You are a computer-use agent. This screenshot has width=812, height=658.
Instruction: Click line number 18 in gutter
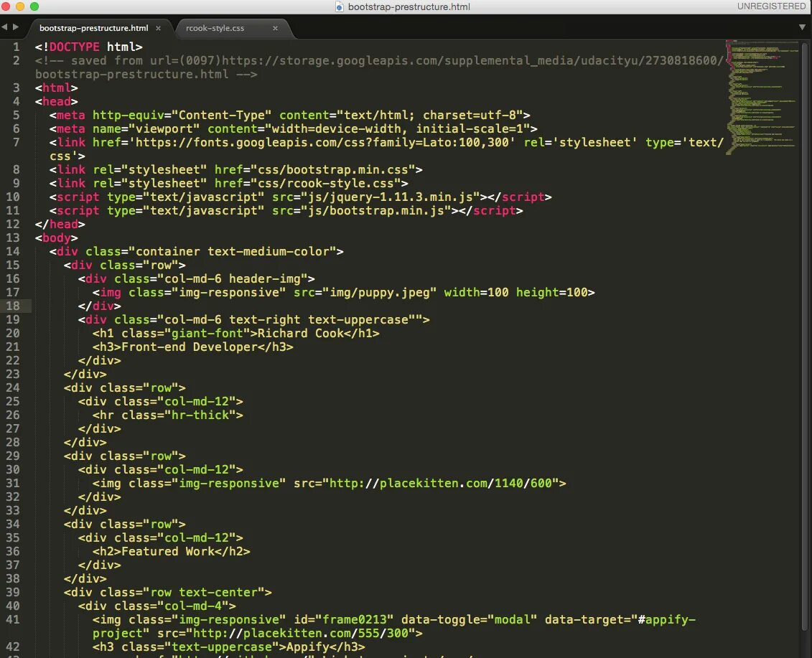(x=13, y=306)
